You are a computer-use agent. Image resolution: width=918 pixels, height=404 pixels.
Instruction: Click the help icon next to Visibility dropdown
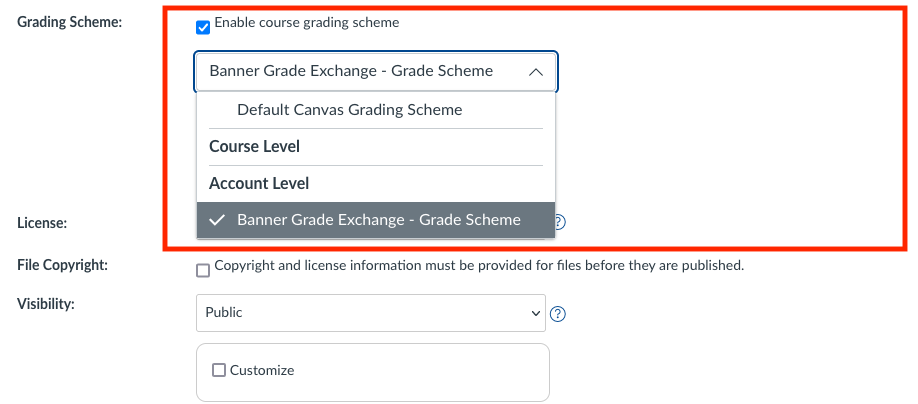tap(558, 313)
